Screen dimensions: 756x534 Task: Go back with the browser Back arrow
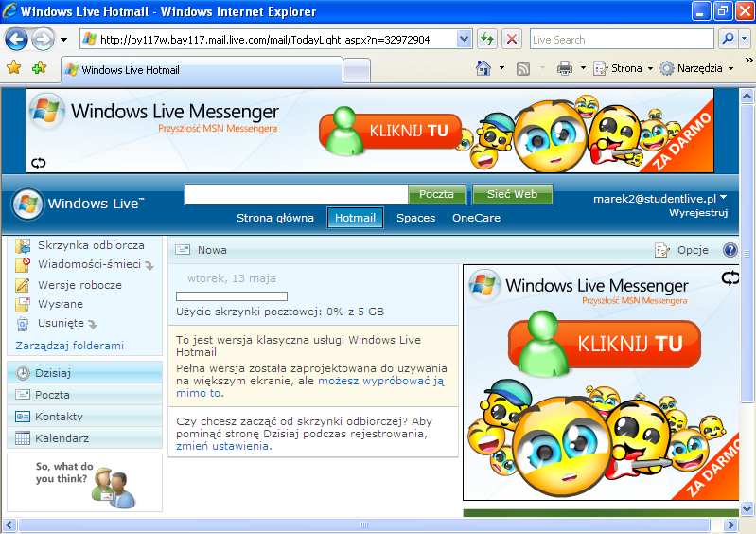16,39
